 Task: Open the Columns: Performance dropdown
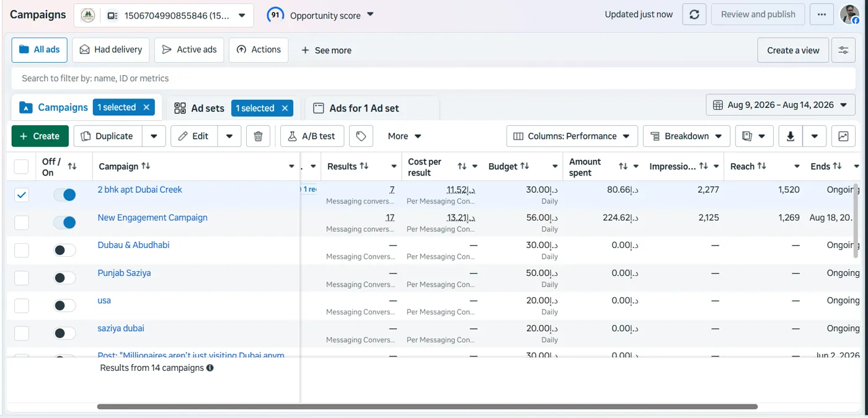tap(572, 136)
